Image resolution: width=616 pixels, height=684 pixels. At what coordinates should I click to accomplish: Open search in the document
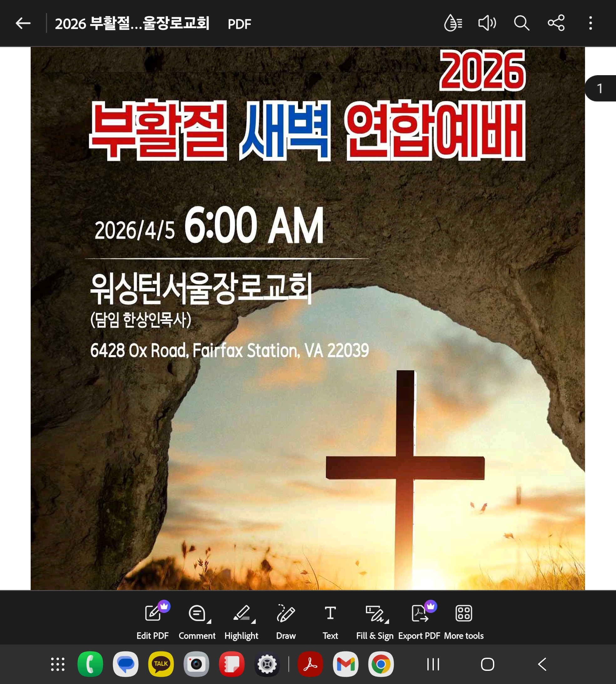click(x=521, y=23)
